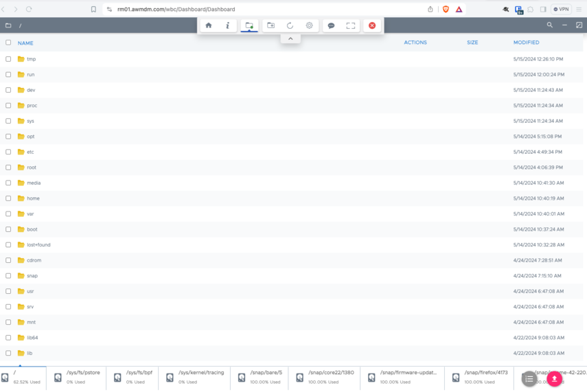Click the red disconnect session icon
587x392 pixels.
click(372, 25)
